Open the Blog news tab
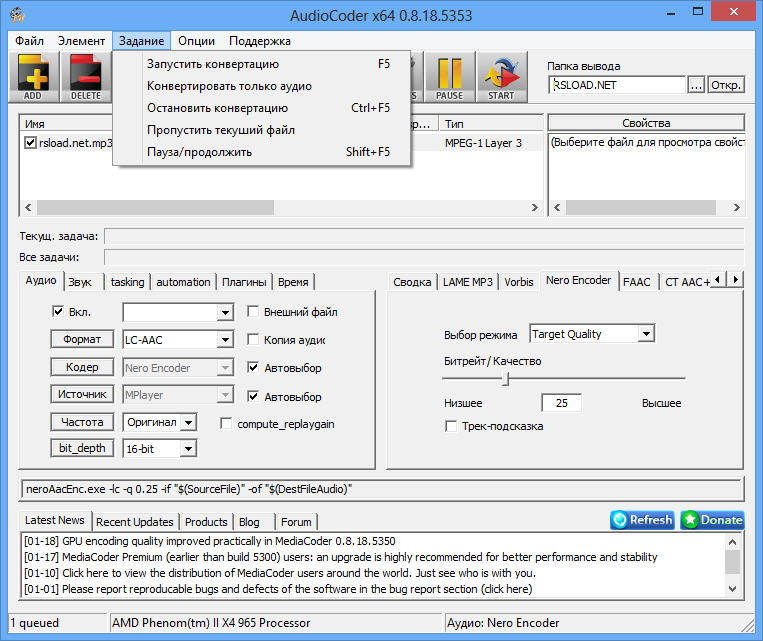The width and height of the screenshot is (763, 641). (x=249, y=522)
